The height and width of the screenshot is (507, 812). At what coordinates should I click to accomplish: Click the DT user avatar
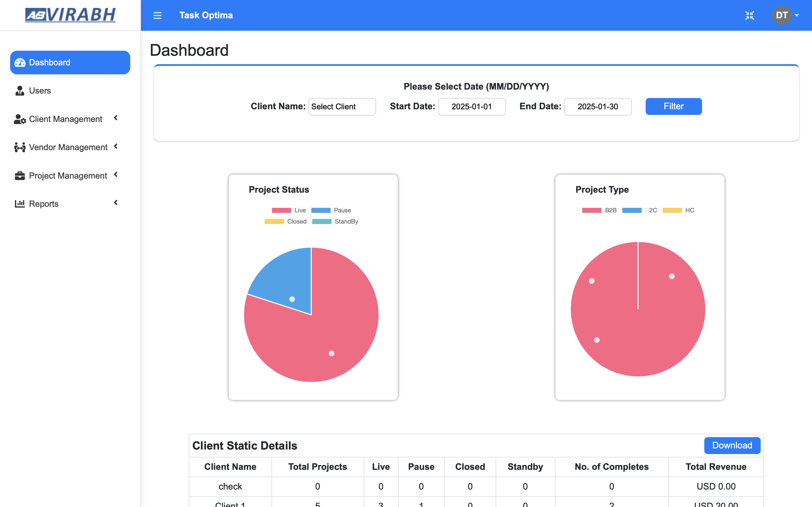[782, 15]
